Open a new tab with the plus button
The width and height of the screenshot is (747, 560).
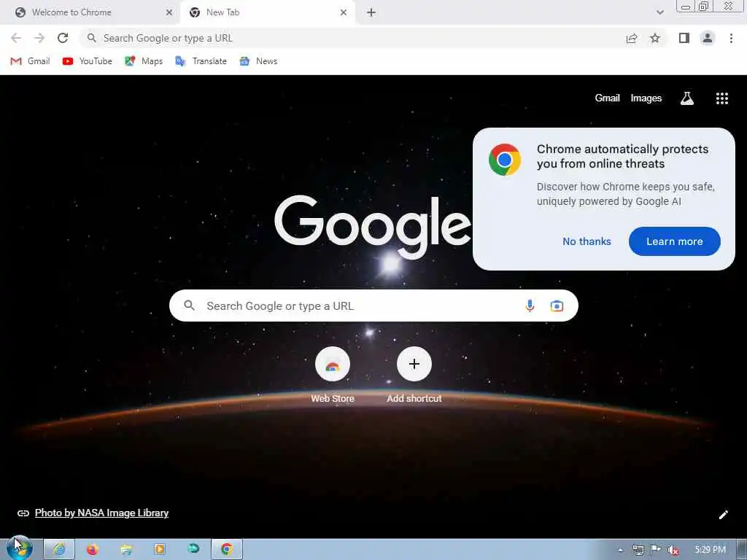coord(371,12)
